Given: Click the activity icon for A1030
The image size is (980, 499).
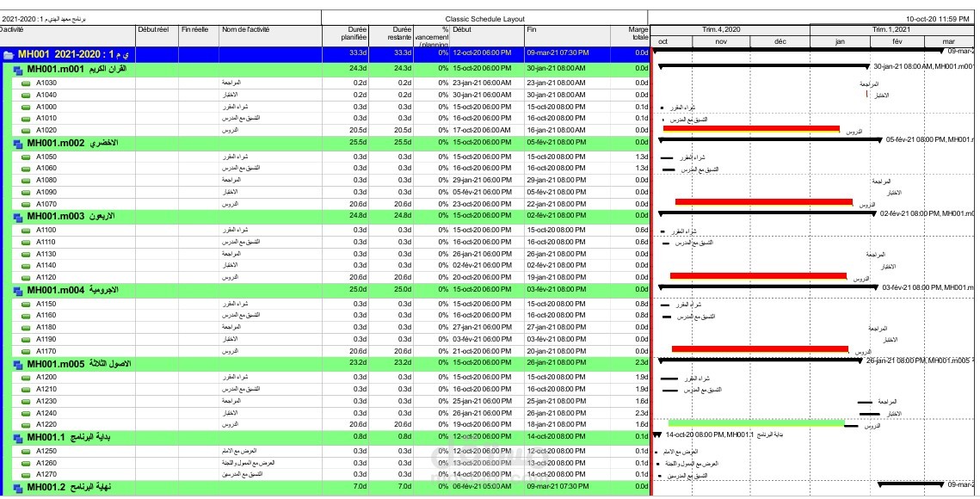Looking at the screenshot, I should coord(26,83).
